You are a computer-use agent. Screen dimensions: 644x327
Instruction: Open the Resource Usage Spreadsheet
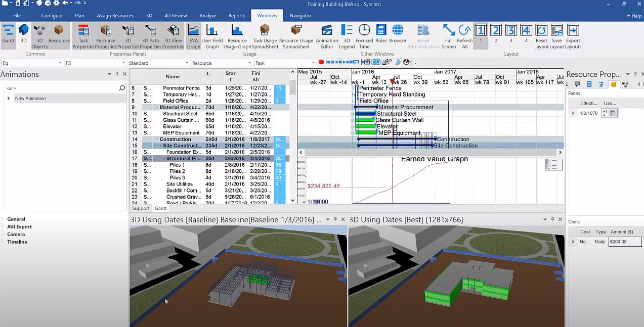(x=296, y=36)
